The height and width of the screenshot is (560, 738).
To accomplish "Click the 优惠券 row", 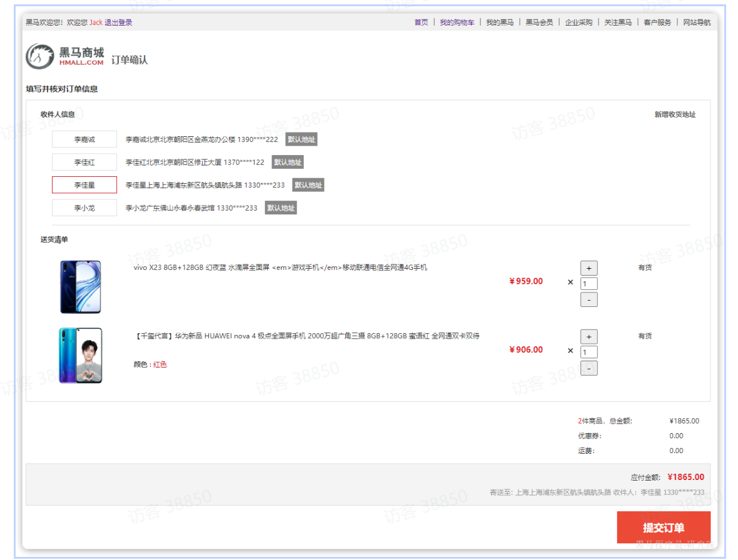I will (630, 436).
